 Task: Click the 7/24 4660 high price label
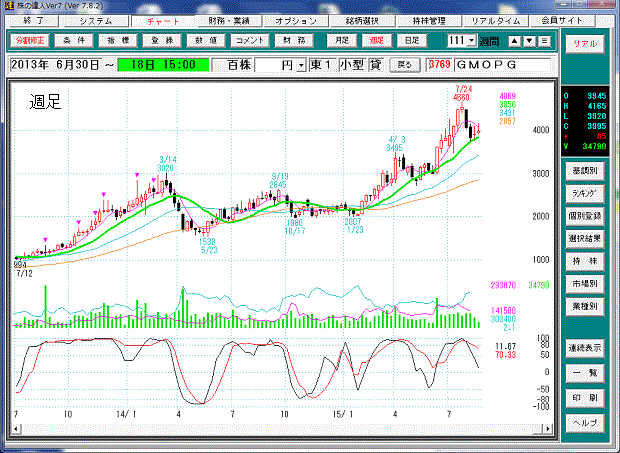[463, 93]
